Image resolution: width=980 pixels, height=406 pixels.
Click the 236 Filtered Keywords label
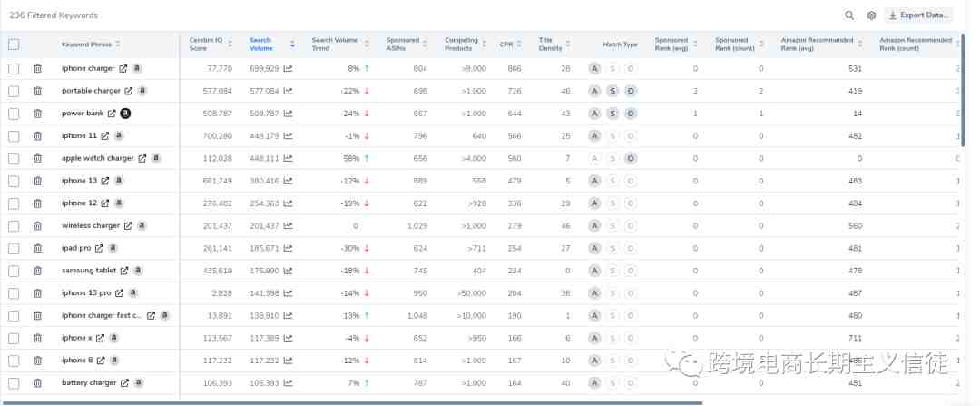pos(54,15)
